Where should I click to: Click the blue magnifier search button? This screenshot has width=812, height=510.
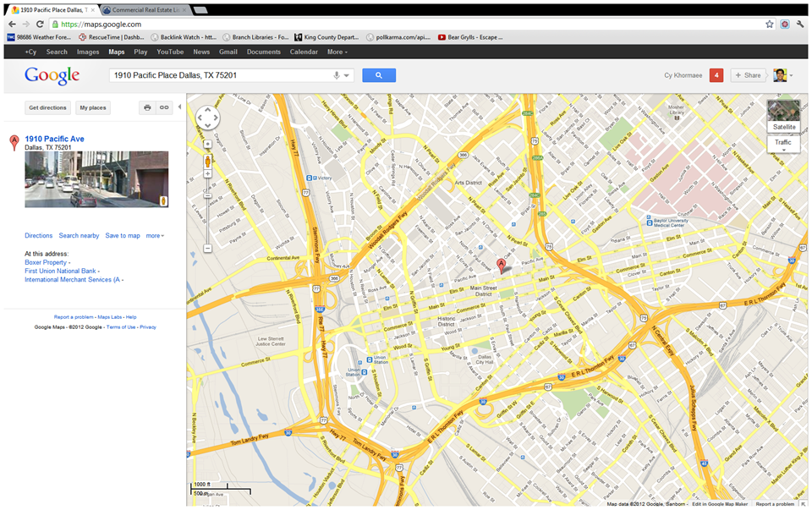(379, 75)
